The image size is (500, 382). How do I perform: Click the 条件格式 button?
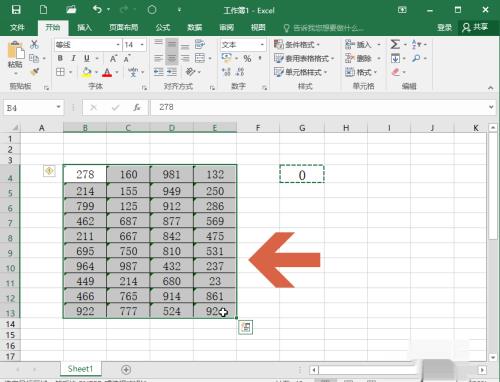tap(297, 44)
